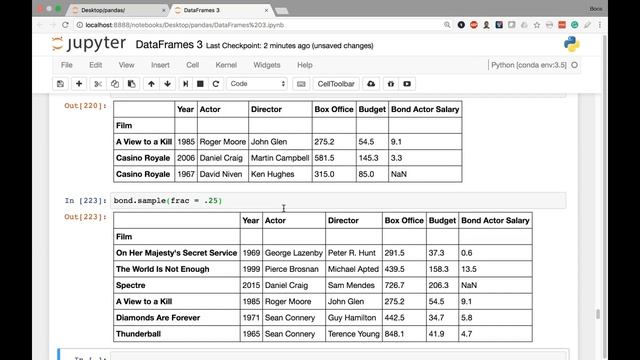Select 'The World Is Not Enough' row label
This screenshot has height=360, width=640.
(162, 269)
